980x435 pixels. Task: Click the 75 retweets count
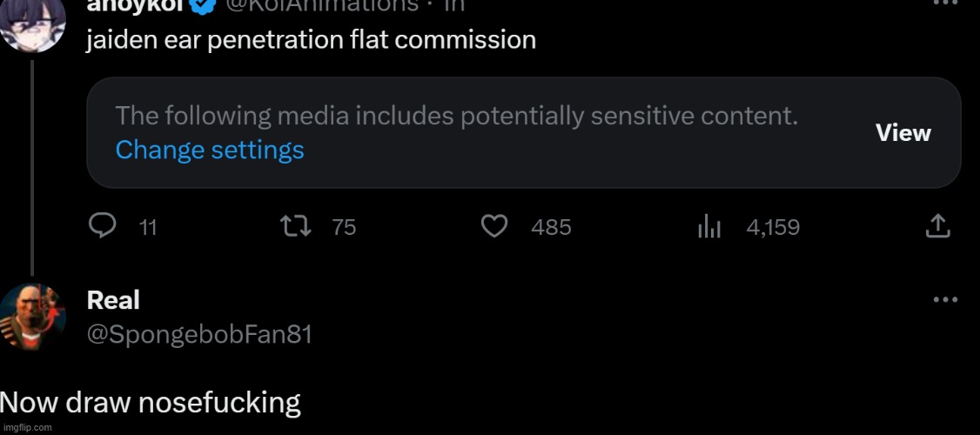tap(344, 228)
